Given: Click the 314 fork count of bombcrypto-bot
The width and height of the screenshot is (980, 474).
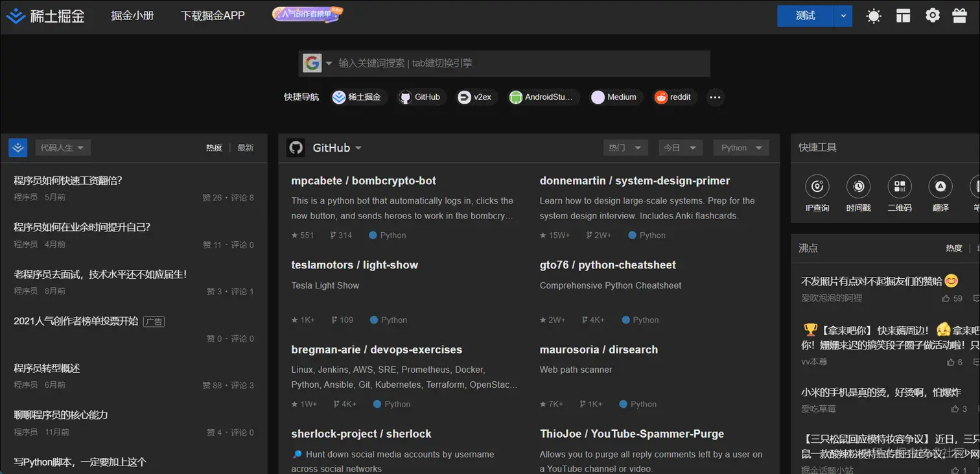Looking at the screenshot, I should click(341, 235).
